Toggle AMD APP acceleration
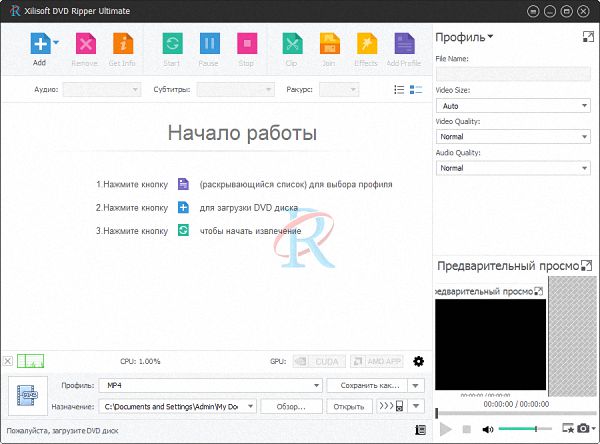This screenshot has width=600, height=444. pos(376,361)
